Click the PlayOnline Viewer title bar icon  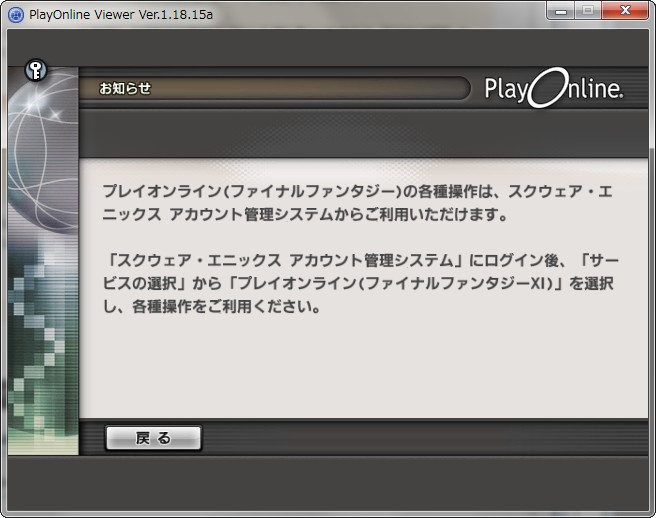click(16, 15)
